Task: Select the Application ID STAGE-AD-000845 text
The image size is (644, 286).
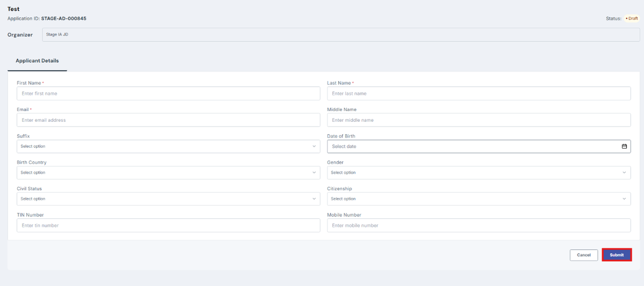Action: (47, 18)
